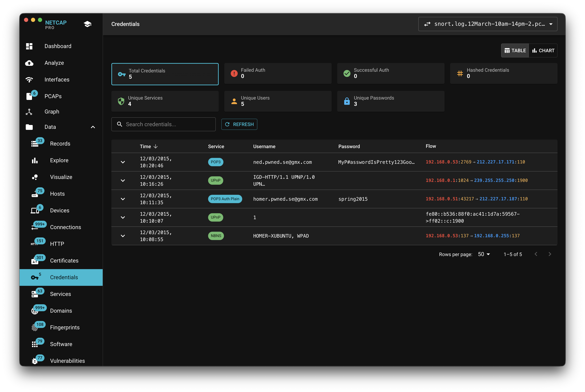585x392 pixels.
Task: Expand the 10:16:26 UPnP row
Action: [x=123, y=181]
